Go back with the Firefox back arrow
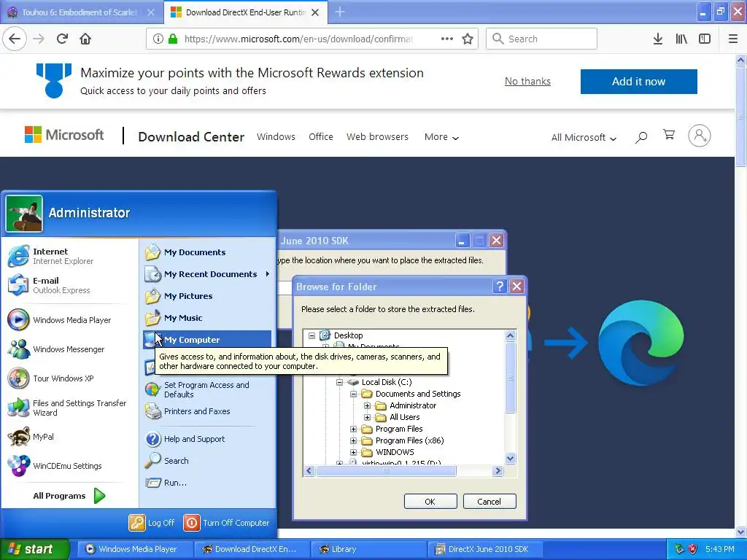Image resolution: width=747 pixels, height=560 pixels. pyautogui.click(x=15, y=39)
